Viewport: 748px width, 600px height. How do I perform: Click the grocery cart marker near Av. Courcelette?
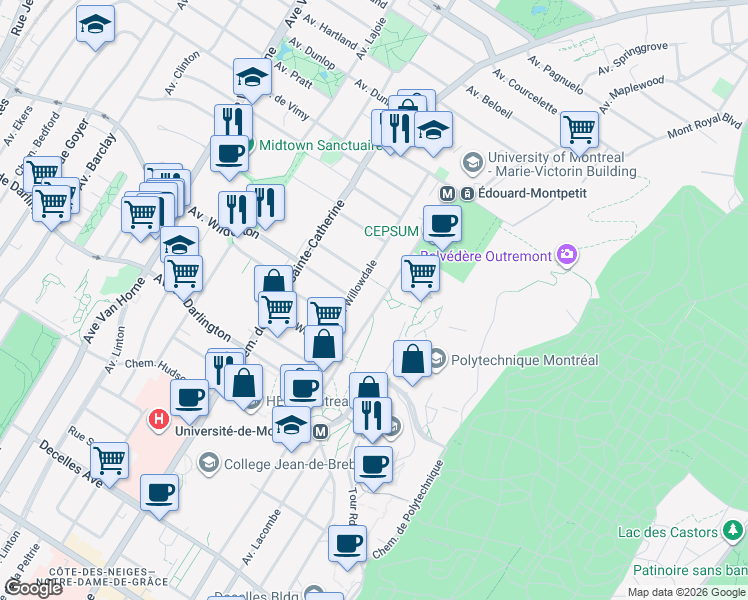580,130
